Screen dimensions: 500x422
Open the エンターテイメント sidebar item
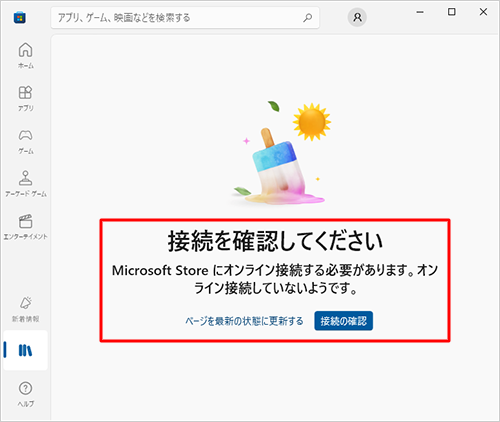coord(26,227)
